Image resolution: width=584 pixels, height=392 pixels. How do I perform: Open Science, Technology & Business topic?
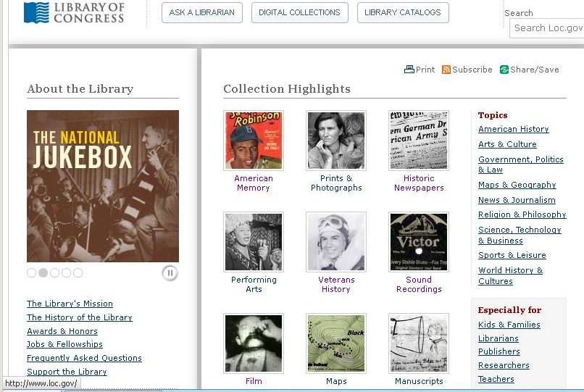520,235
